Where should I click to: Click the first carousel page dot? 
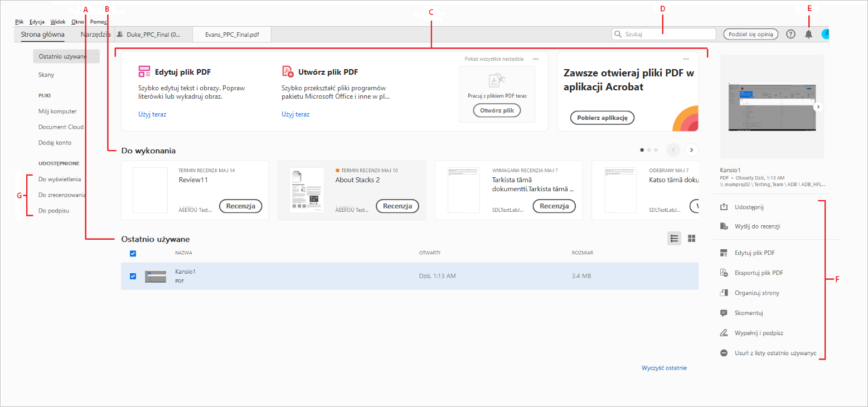[642, 150]
